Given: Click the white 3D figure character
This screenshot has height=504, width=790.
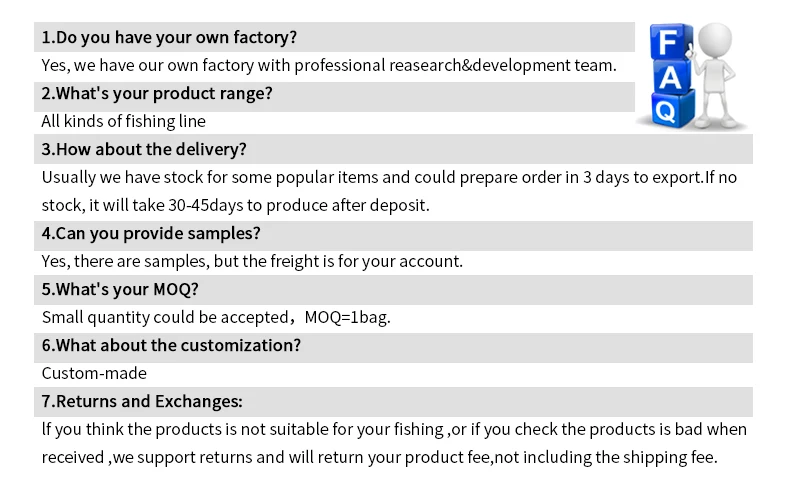Looking at the screenshot, I should click(715, 75).
